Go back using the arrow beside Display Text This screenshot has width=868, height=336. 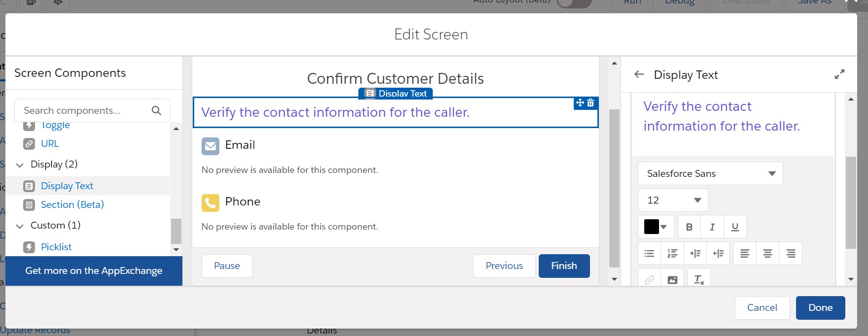point(639,74)
